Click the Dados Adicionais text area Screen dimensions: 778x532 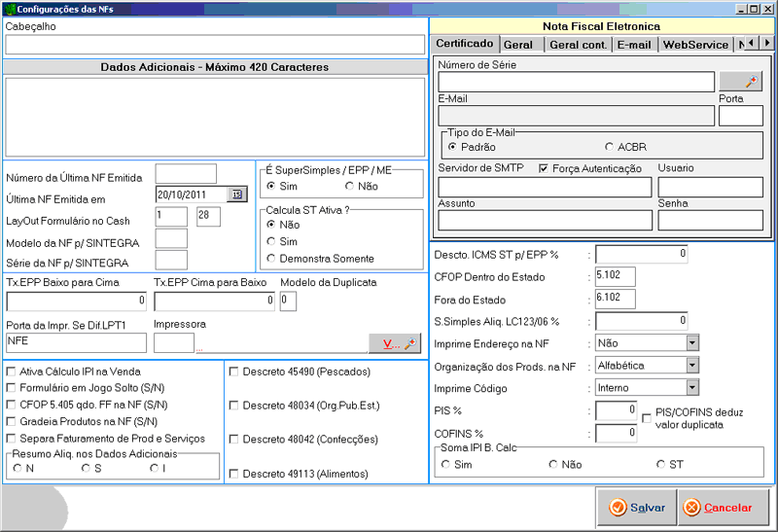(x=215, y=116)
